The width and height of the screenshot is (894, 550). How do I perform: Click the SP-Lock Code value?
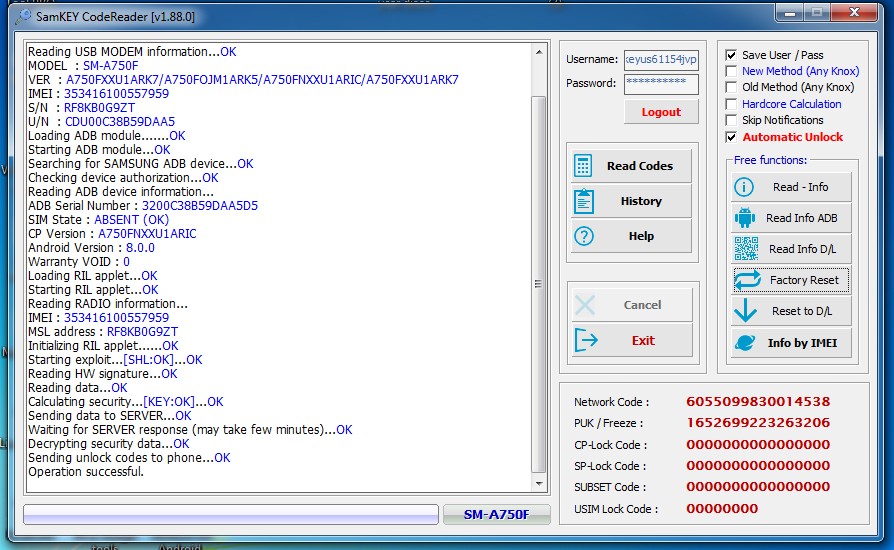coord(758,465)
